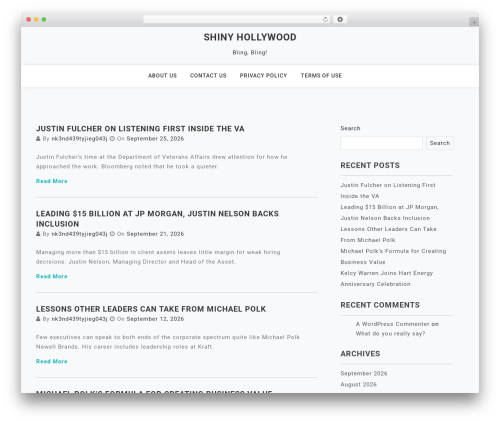Open recent post Lessons Other Leaders Can Take
This screenshot has width=500, height=423.
point(388,235)
